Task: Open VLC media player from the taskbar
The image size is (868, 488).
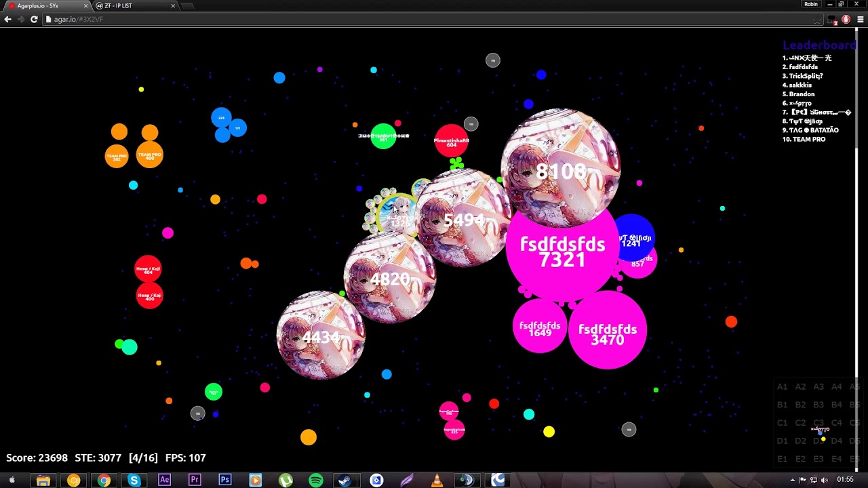Action: [437, 480]
